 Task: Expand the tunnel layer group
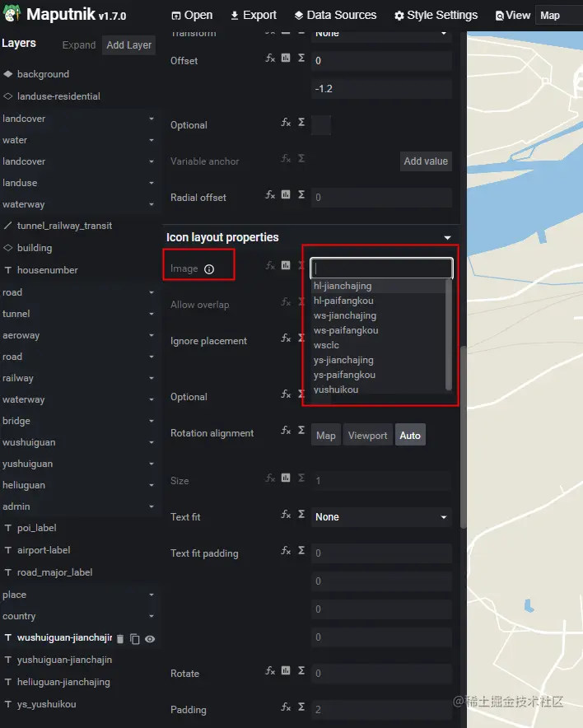152,314
